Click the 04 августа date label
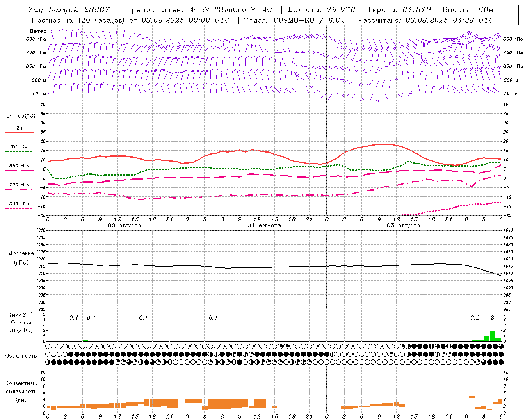Image resolution: width=525 pixels, height=420 pixels. tap(264, 226)
